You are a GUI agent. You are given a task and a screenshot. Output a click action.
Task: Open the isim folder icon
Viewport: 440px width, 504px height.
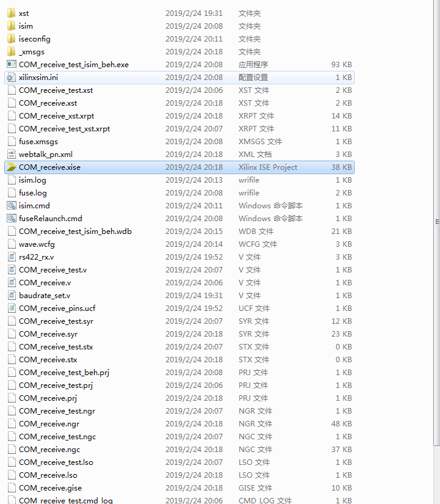coord(11,26)
